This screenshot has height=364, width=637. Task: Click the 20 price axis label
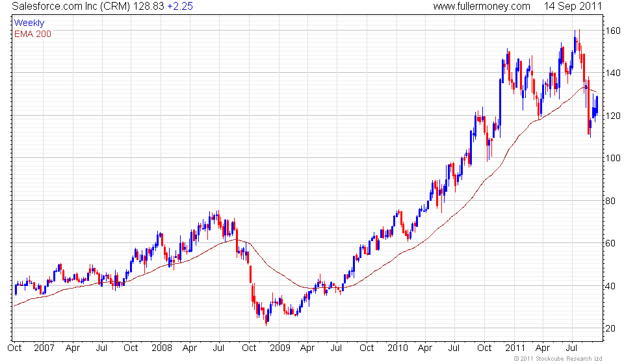[610, 328]
